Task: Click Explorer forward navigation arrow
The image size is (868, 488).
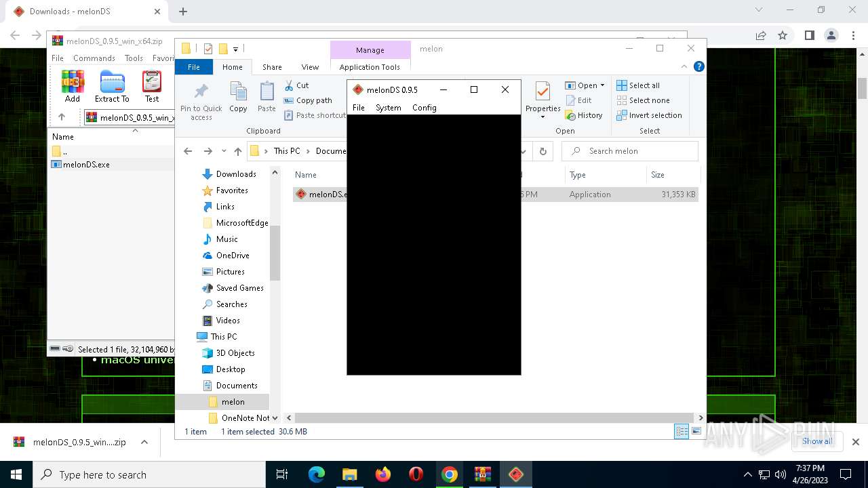Action: pos(208,151)
